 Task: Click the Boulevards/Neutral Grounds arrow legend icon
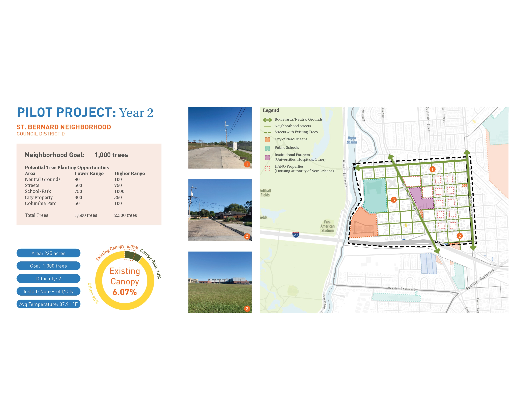click(267, 120)
